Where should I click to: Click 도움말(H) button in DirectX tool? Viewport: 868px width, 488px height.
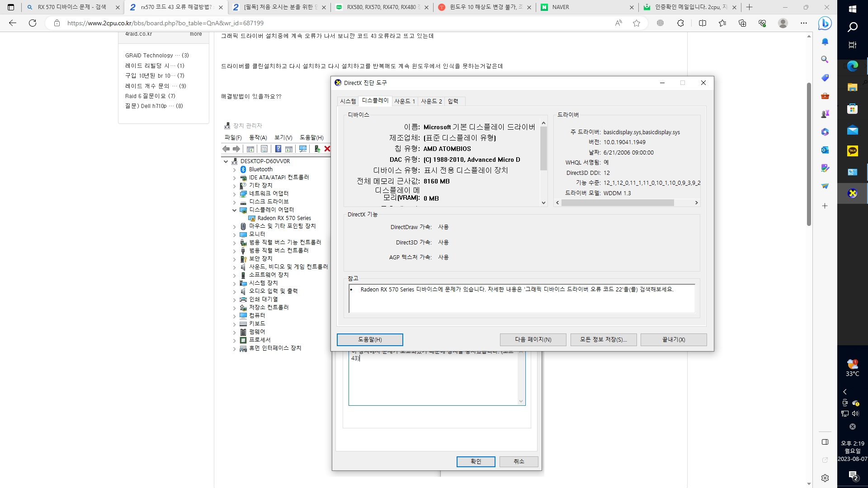pyautogui.click(x=370, y=340)
